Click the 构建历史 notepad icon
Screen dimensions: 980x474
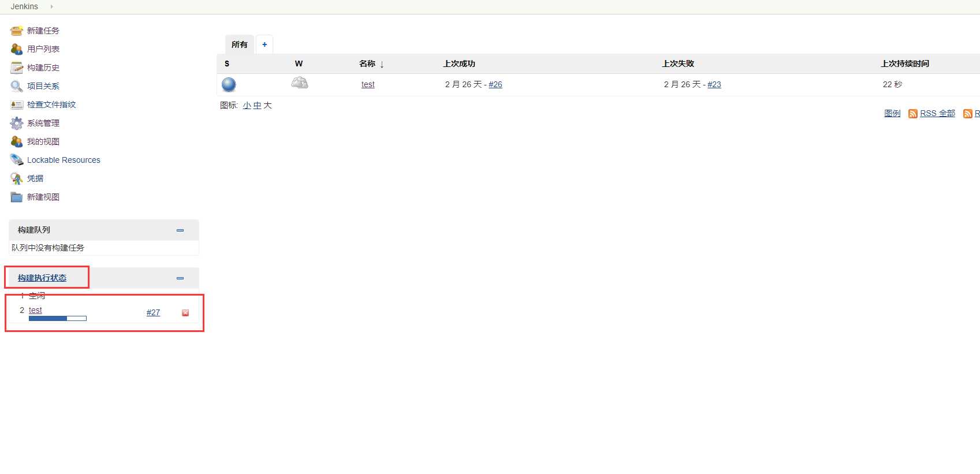pos(17,68)
